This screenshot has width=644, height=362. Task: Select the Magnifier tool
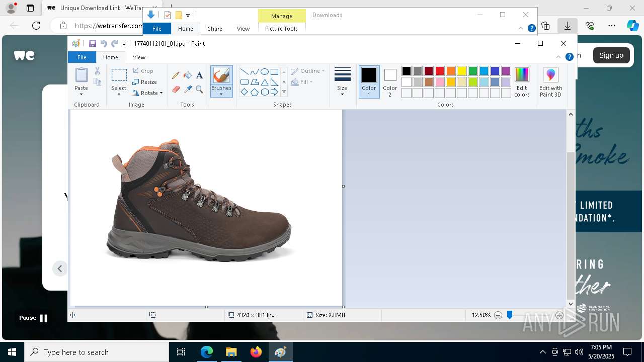click(x=199, y=89)
